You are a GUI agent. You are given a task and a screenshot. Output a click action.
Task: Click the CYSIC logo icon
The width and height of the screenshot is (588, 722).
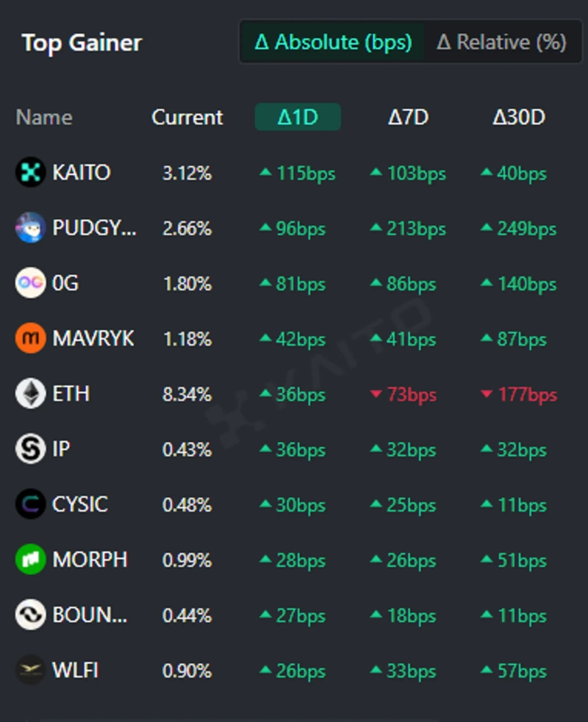coord(30,504)
